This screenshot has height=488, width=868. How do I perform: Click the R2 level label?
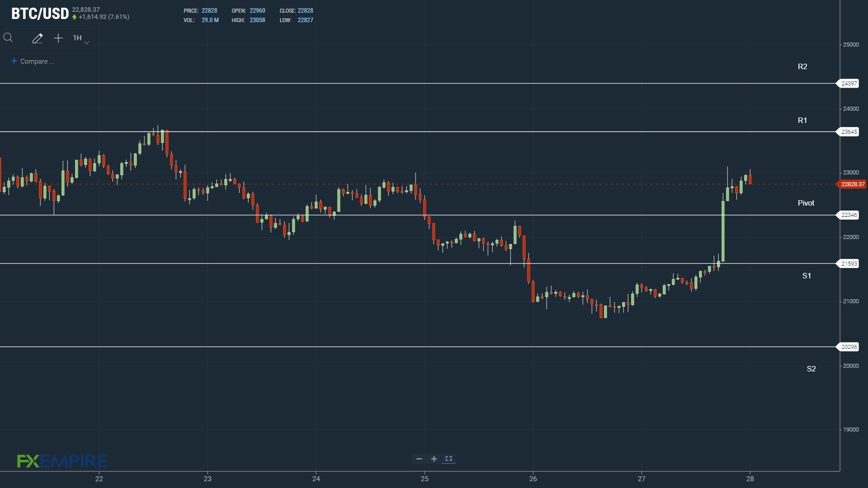tap(802, 67)
